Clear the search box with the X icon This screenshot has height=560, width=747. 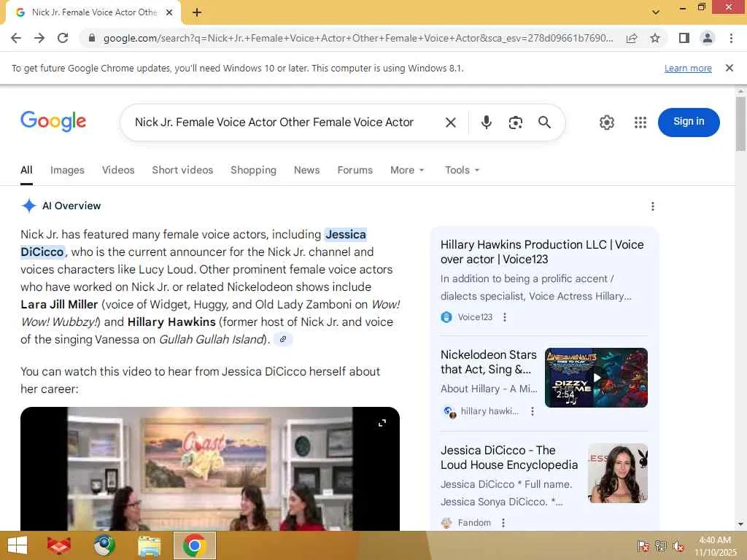(x=451, y=122)
